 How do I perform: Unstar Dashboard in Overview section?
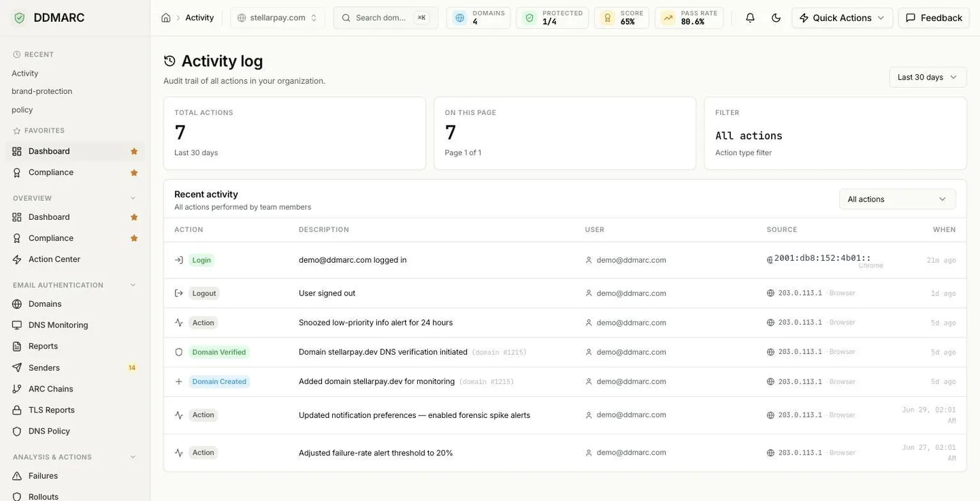[134, 217]
